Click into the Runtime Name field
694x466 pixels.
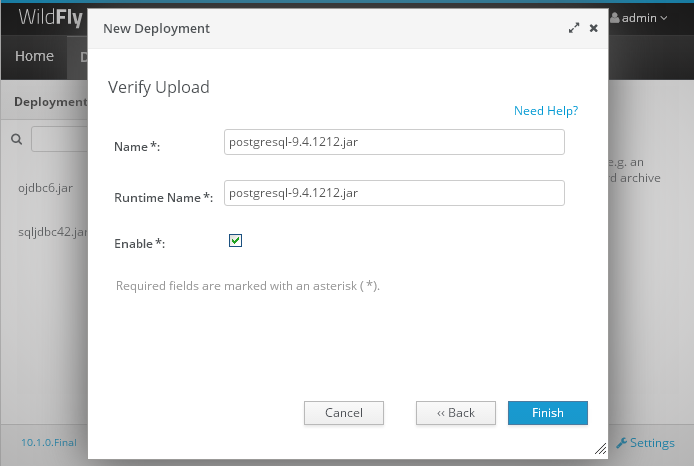pyautogui.click(x=394, y=193)
